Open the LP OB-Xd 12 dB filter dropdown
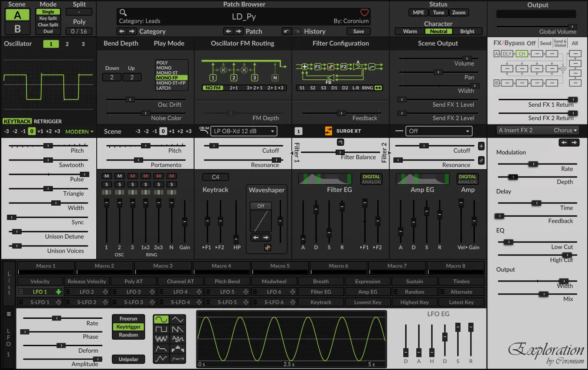Viewport: 588px width, 370px height. pos(243,131)
